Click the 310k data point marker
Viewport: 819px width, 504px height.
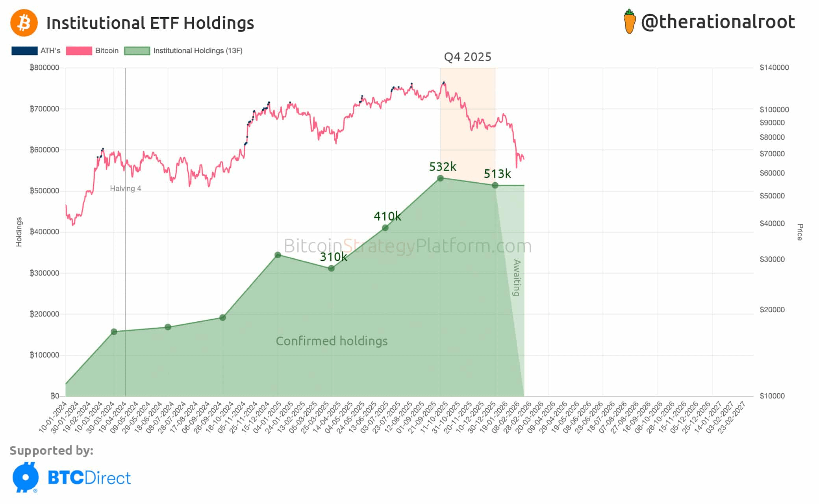[331, 269]
